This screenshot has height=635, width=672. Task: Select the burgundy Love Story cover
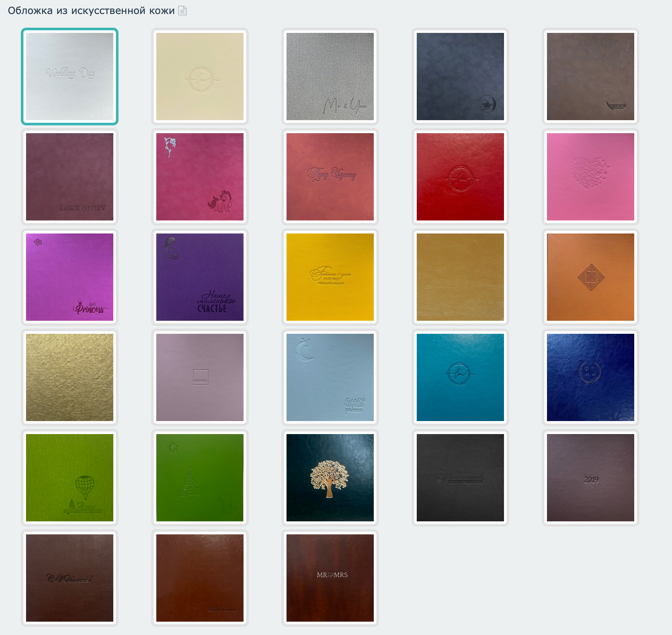70,177
